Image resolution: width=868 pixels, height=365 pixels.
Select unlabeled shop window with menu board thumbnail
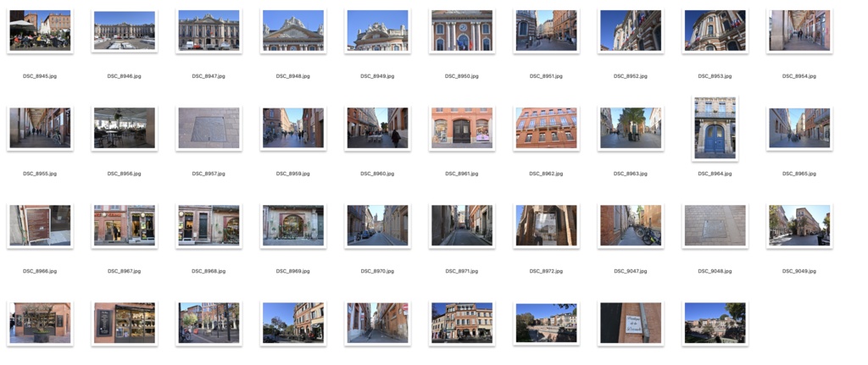(124, 323)
